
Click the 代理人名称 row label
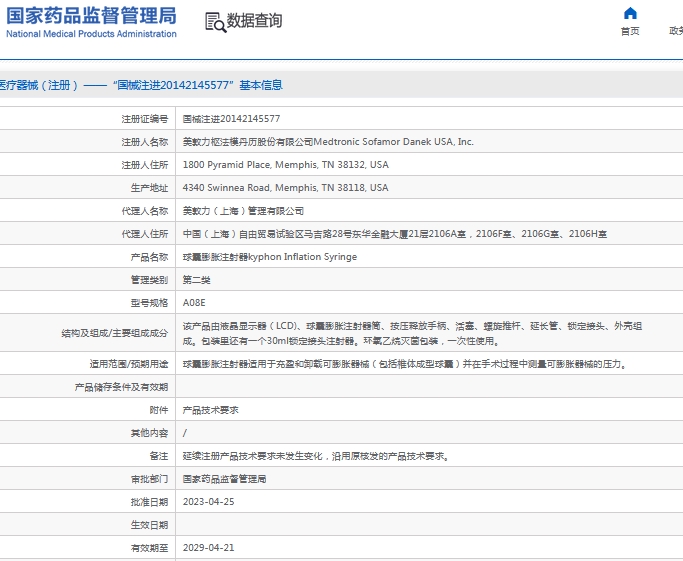click(145, 211)
